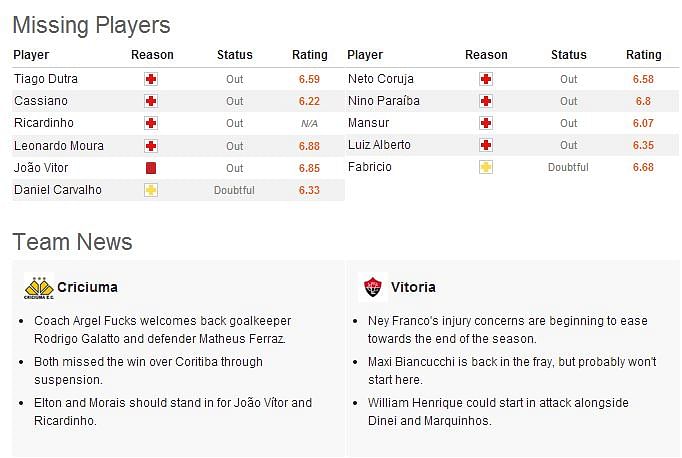Click Nino Paraíba's 6.8 rating value
Screen dimensions: 682x458
click(643, 101)
